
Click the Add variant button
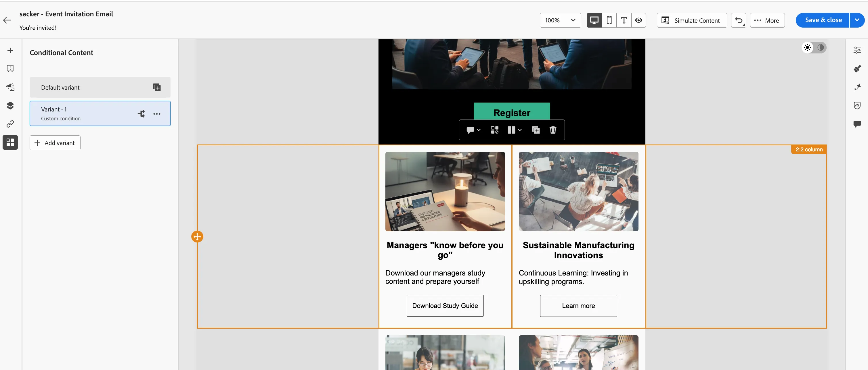55,143
